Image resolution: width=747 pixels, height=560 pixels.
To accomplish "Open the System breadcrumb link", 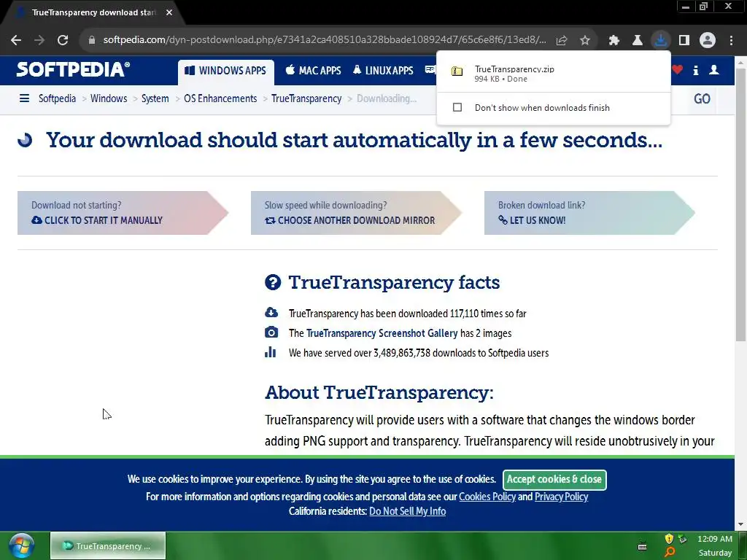I will (155, 98).
